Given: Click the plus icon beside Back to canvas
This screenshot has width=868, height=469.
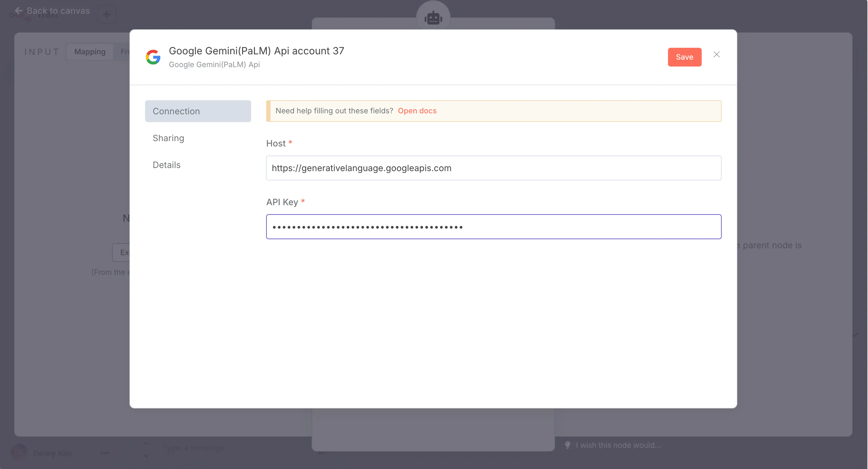Looking at the screenshot, I should click(x=106, y=14).
